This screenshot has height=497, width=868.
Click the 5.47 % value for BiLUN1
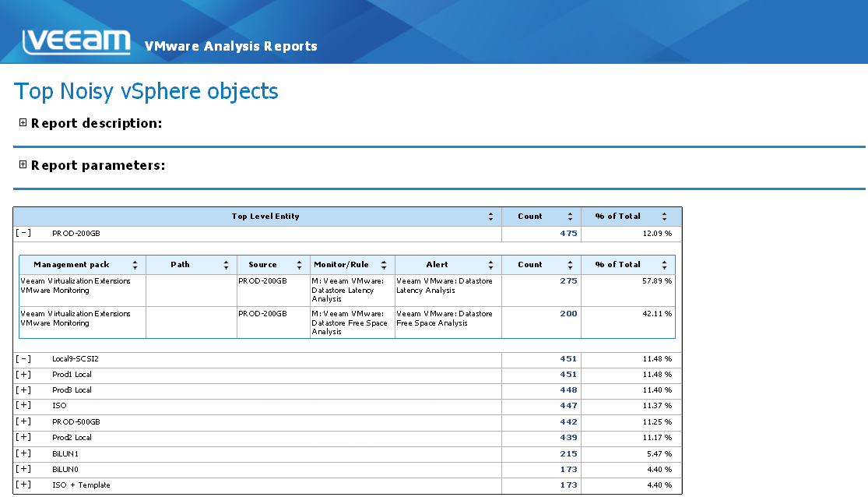[659, 454]
